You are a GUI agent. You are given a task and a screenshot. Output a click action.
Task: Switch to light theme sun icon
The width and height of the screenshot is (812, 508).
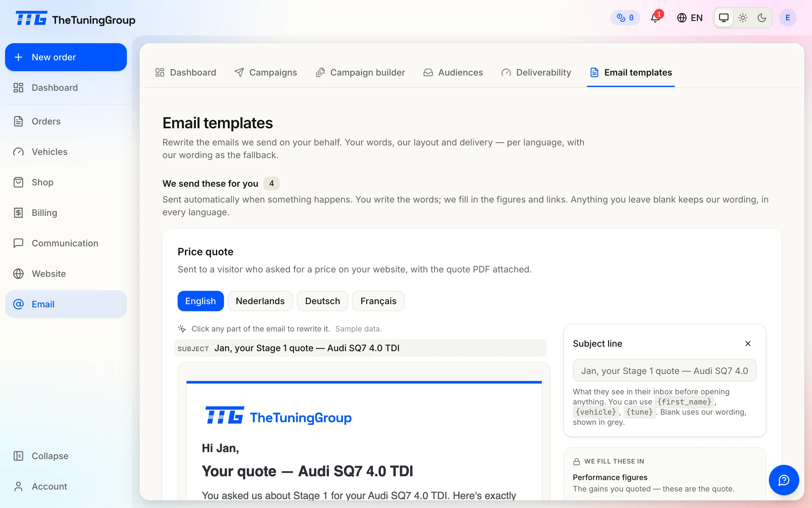coord(743,18)
